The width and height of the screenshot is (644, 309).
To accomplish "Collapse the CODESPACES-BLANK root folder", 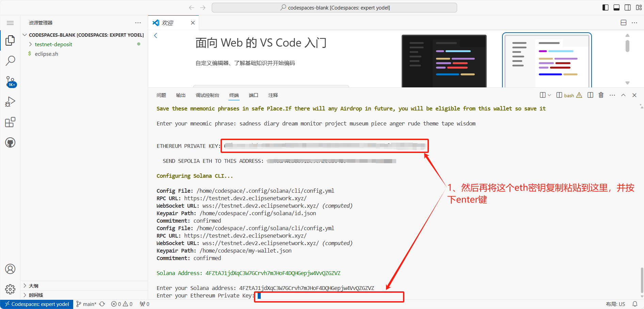I will 84,35.
